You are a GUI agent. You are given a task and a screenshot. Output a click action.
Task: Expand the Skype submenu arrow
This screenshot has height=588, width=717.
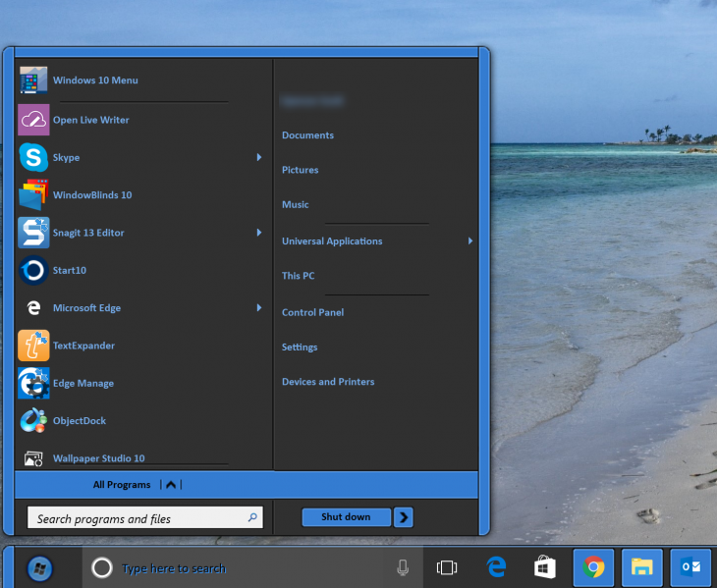(x=259, y=157)
